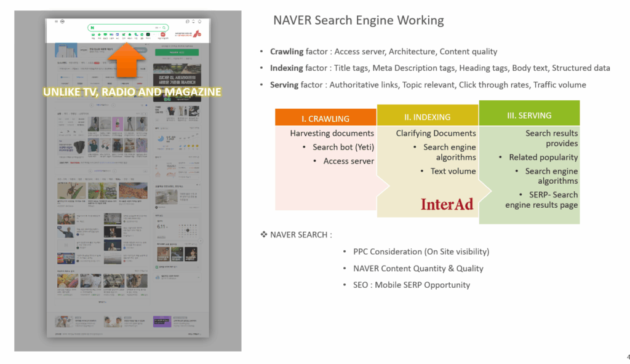Click the dark apartment banner ad image
Viewport: 630px width, 364px height.
(177, 82)
